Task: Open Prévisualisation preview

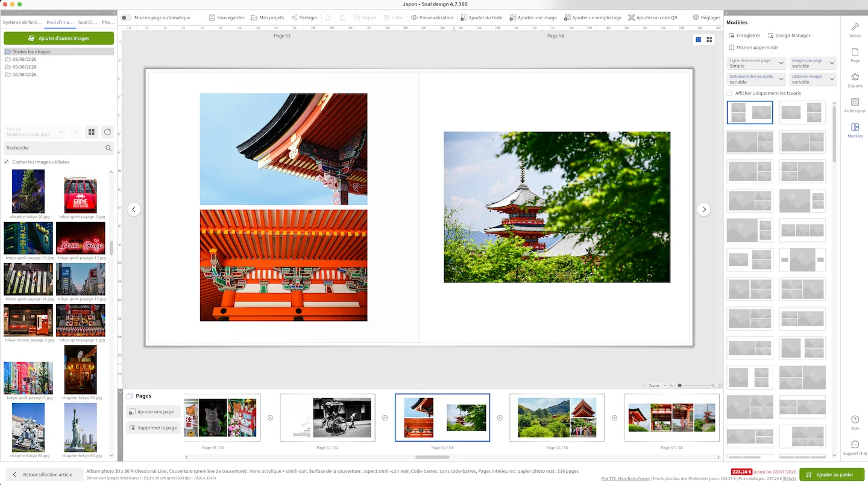Action: (x=432, y=17)
